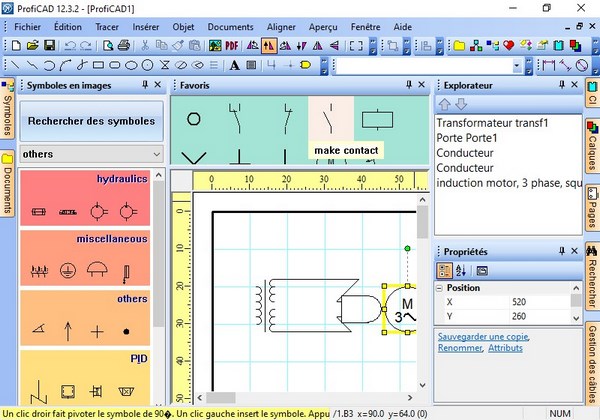Click the yellow folder panel icon in toolbar

(x=459, y=46)
